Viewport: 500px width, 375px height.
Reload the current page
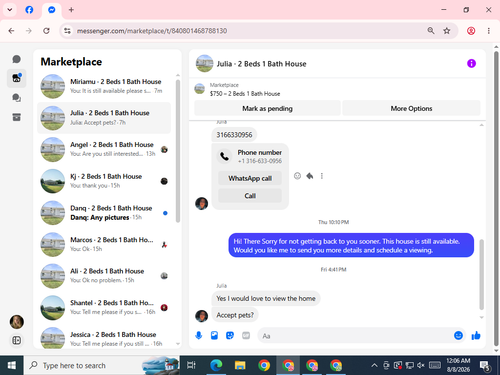pos(46,31)
